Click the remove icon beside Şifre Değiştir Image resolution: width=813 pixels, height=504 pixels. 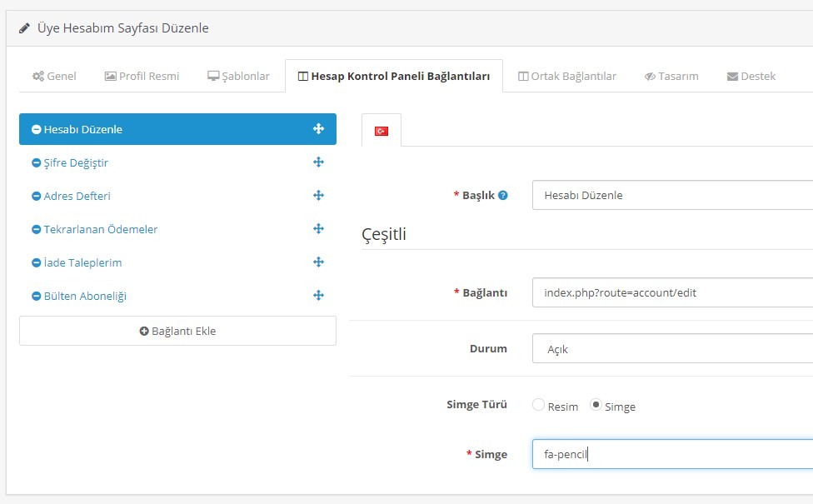tap(37, 162)
